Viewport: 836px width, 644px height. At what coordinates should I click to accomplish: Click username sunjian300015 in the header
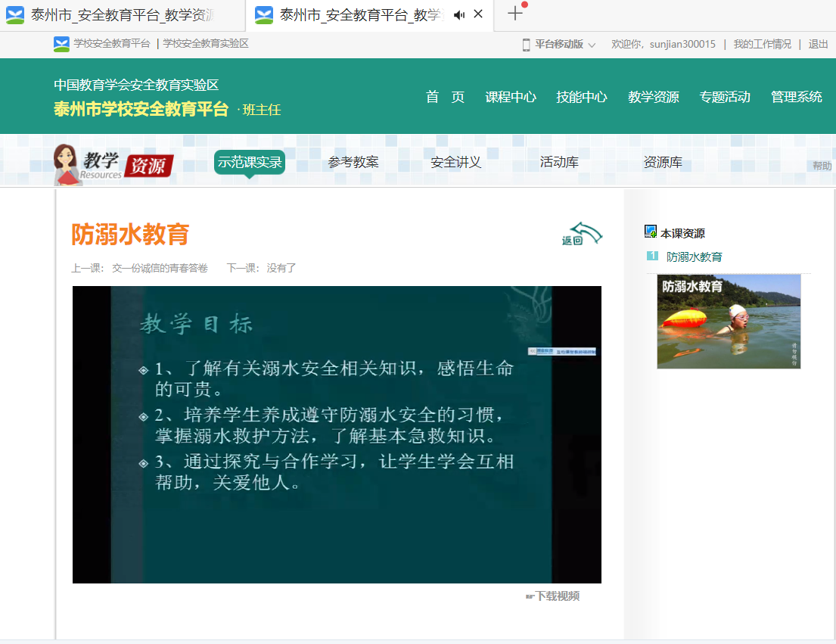click(x=682, y=44)
